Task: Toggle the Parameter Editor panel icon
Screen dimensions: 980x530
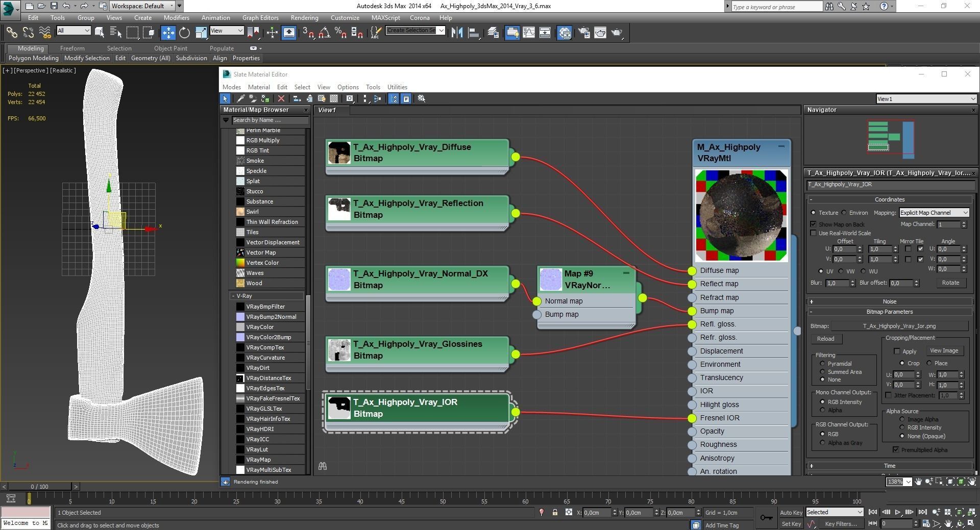Action: 406,98
